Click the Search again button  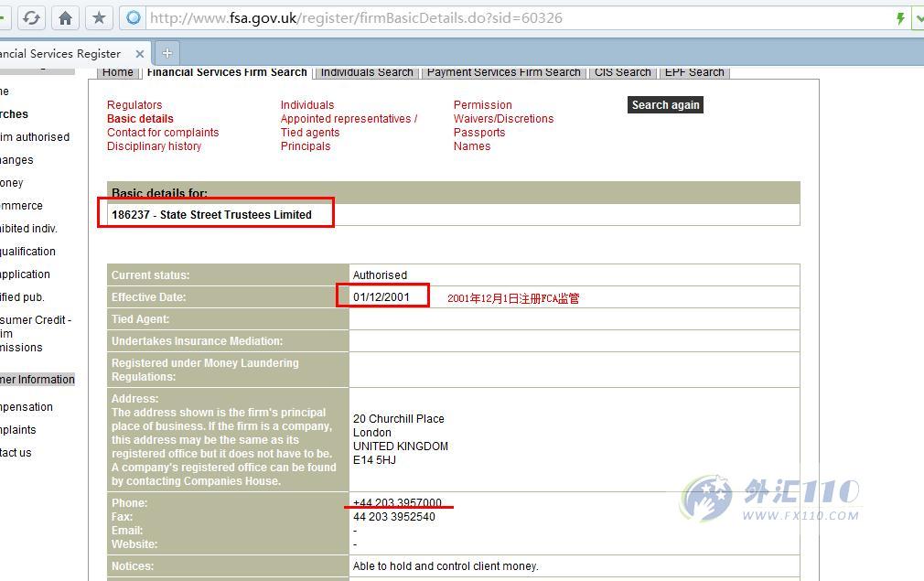pyautogui.click(x=665, y=105)
